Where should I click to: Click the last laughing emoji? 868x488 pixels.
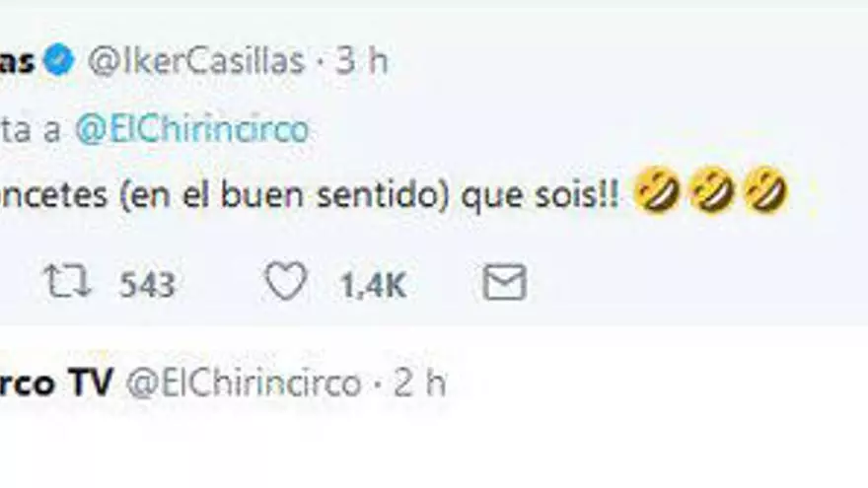click(765, 190)
